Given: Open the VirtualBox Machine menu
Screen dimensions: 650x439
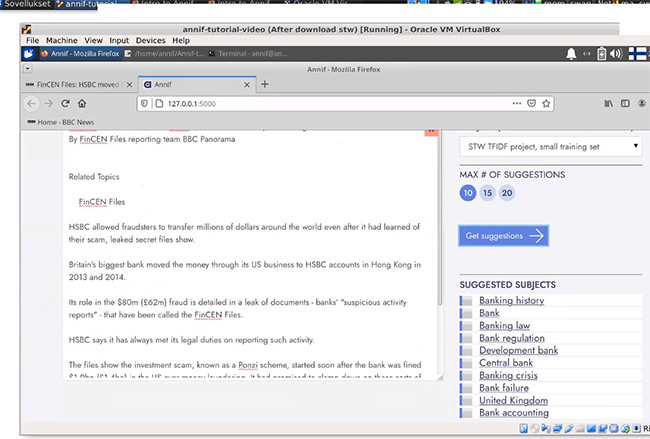Looking at the screenshot, I should [61, 40].
